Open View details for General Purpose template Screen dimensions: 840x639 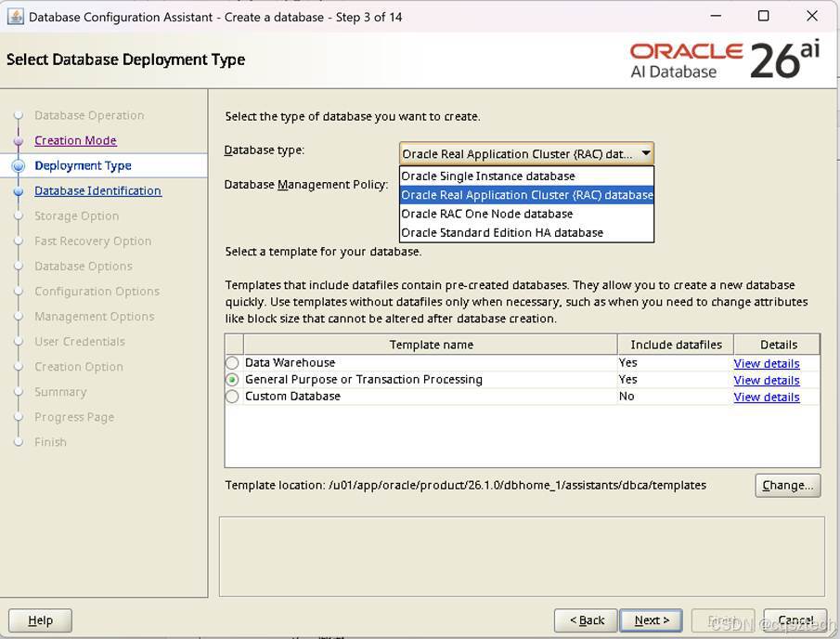(x=766, y=380)
